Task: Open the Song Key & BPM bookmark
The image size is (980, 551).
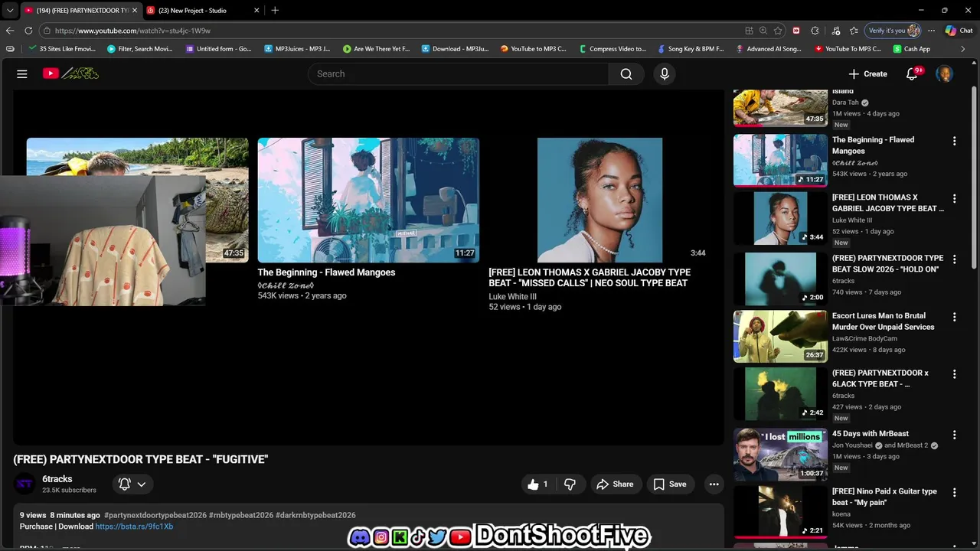Action: pyautogui.click(x=691, y=49)
